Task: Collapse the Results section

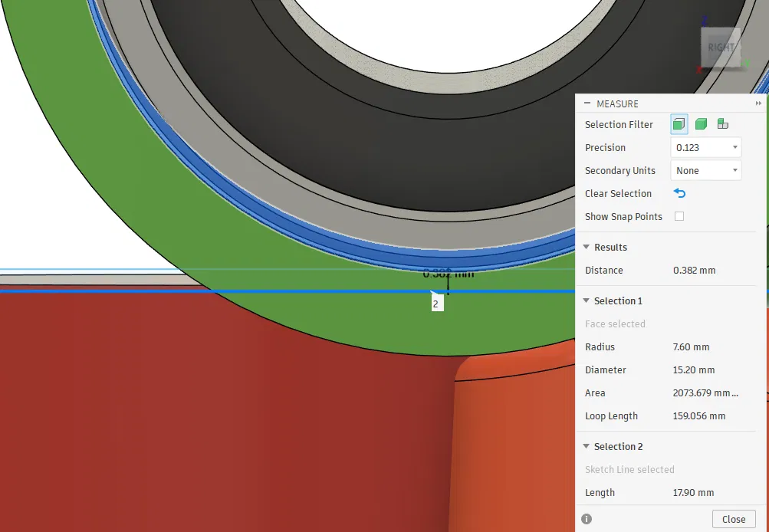Action: coord(586,247)
